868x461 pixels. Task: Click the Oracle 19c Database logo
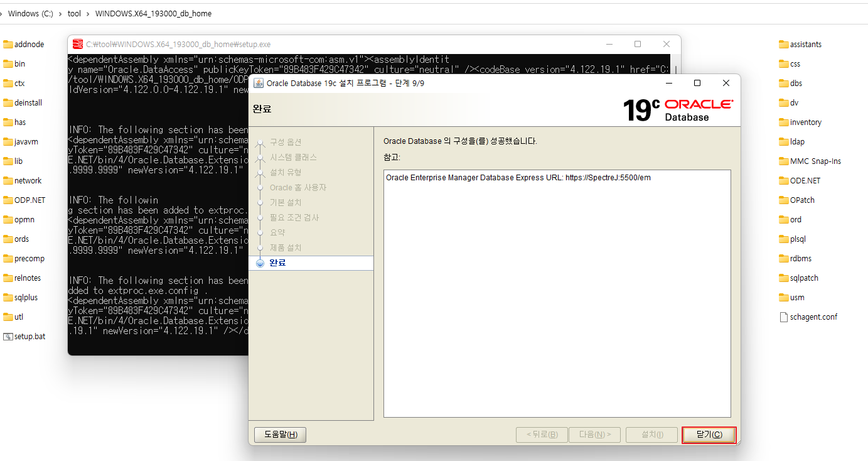(677, 110)
